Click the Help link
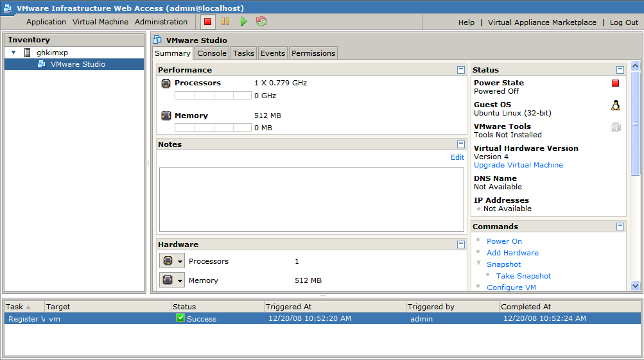 click(466, 22)
